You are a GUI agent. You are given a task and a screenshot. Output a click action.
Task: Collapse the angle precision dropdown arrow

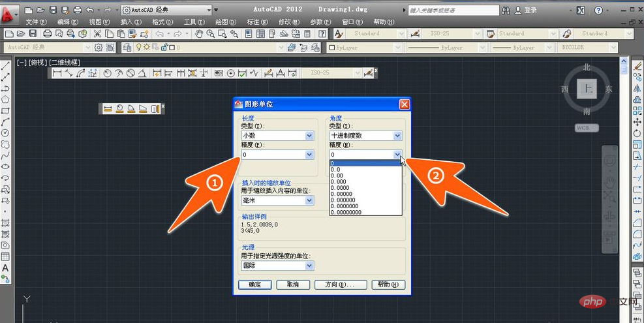[397, 155]
